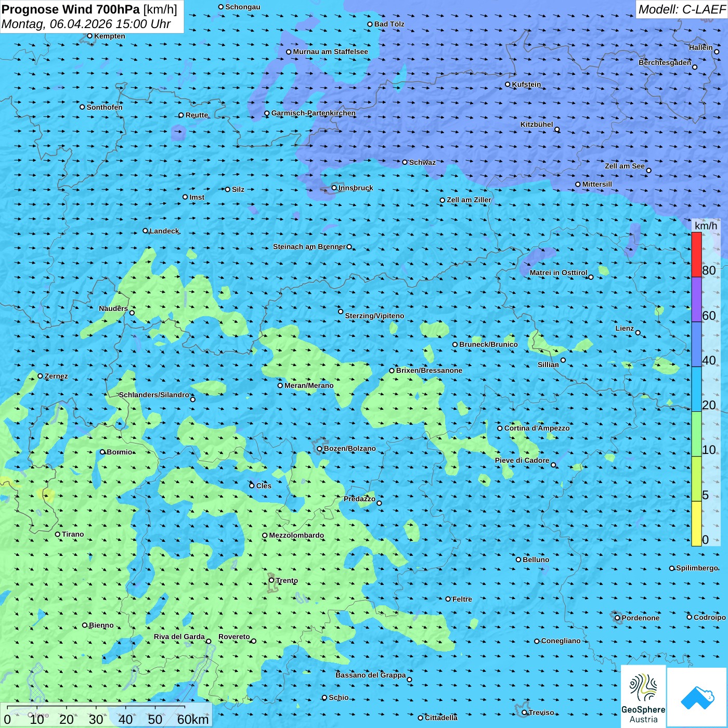Click the blue weather cloud logo icon

[697, 697]
